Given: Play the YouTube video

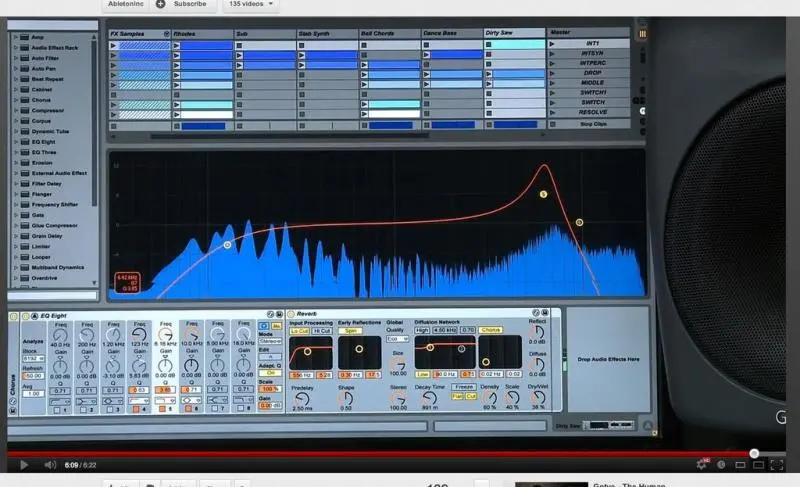Looking at the screenshot, I should [x=24, y=464].
